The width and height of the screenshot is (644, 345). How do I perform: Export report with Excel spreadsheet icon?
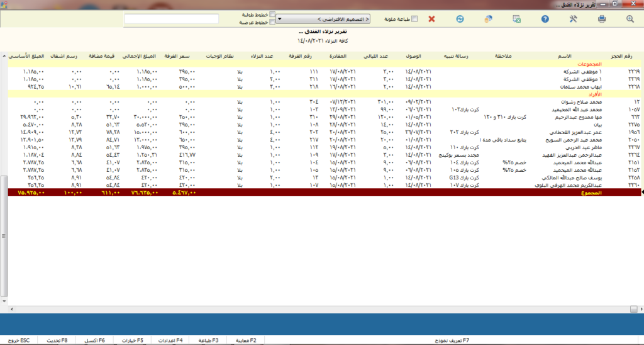click(517, 19)
